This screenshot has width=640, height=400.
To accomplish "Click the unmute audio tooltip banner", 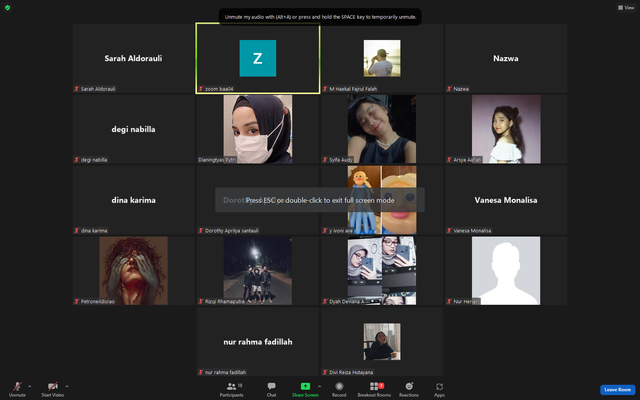I will click(320, 17).
